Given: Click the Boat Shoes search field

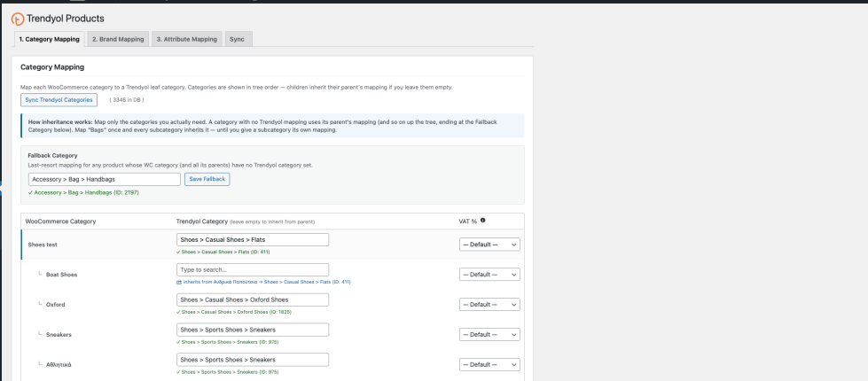Looking at the screenshot, I should (x=253, y=270).
